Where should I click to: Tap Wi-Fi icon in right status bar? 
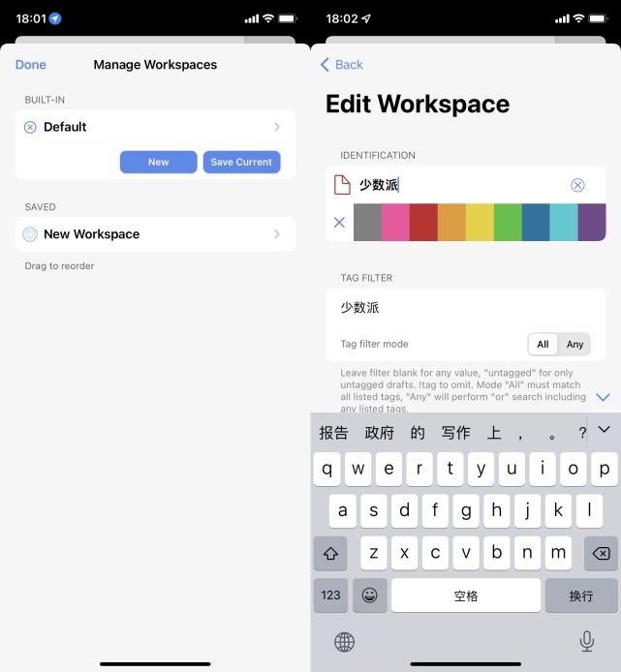pos(578,18)
